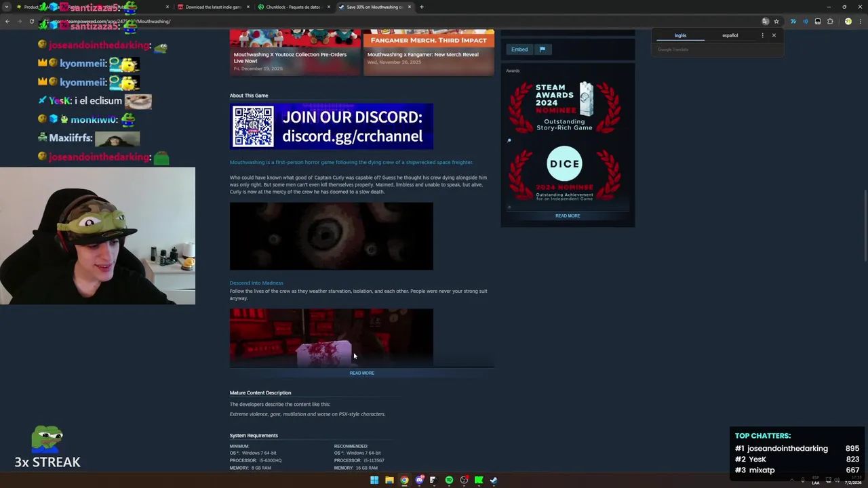The width and height of the screenshot is (868, 488).
Task: Click the Discord taskbar icon with badge
Action: click(x=419, y=480)
